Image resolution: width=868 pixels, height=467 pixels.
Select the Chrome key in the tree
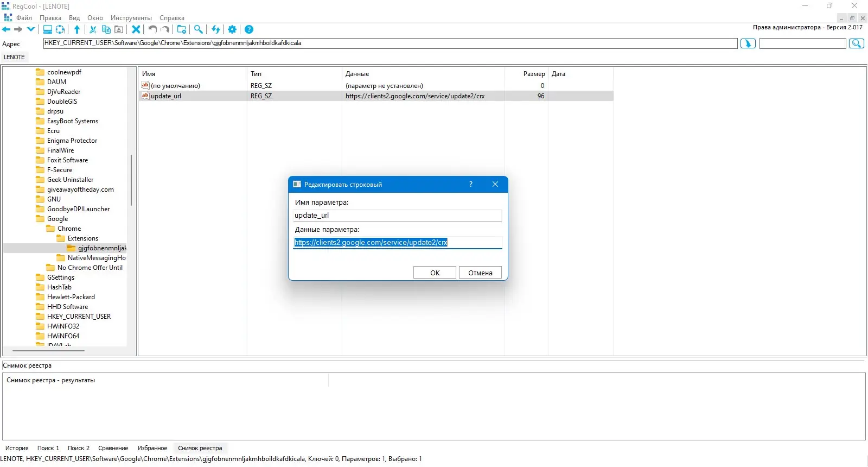[x=69, y=229]
